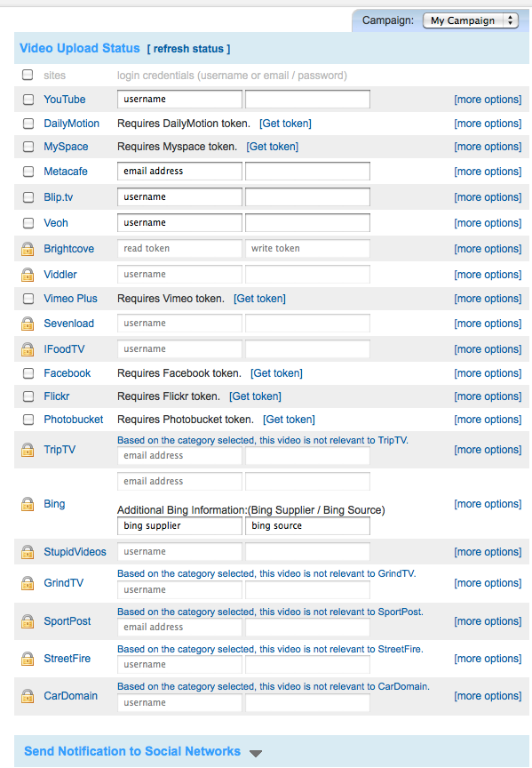The height and width of the screenshot is (768, 532).
Task: Open the GrindTV site link
Action: pos(64,583)
